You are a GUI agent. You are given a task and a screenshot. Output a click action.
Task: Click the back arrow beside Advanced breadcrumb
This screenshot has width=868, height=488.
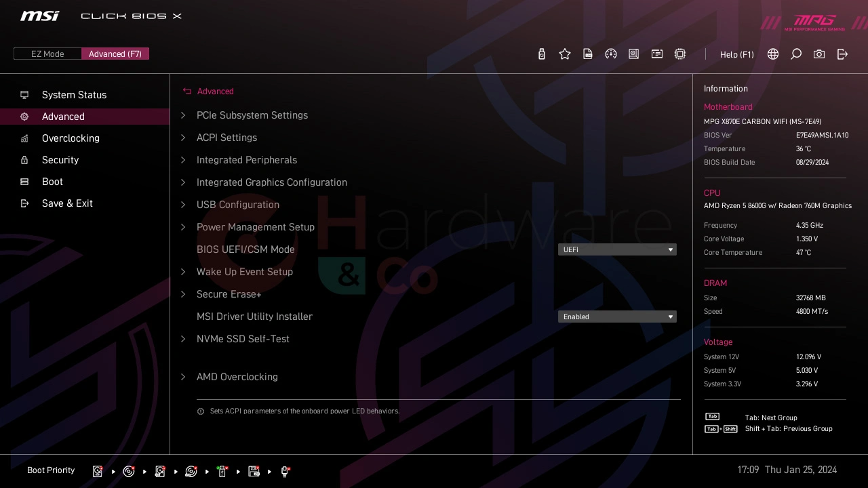click(x=187, y=91)
